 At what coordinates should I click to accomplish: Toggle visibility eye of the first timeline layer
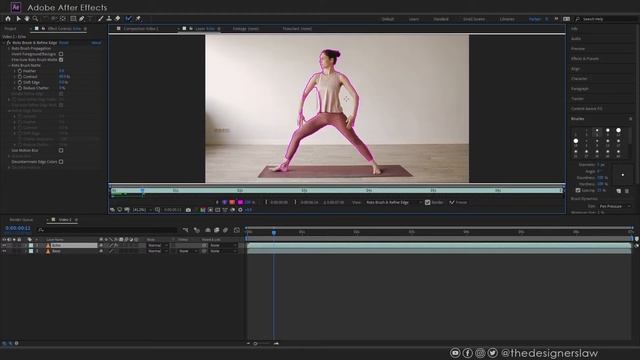tap(4, 245)
